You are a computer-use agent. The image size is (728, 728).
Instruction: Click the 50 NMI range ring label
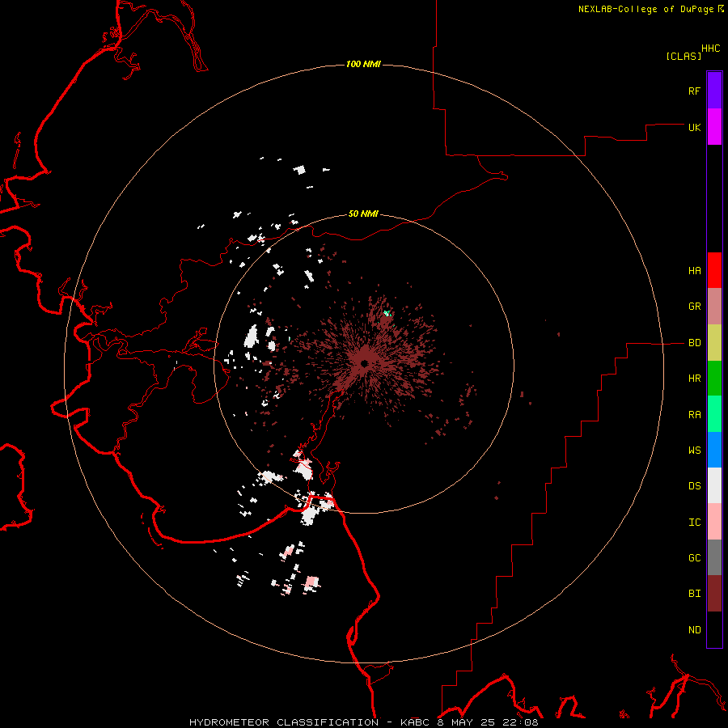pos(363,214)
